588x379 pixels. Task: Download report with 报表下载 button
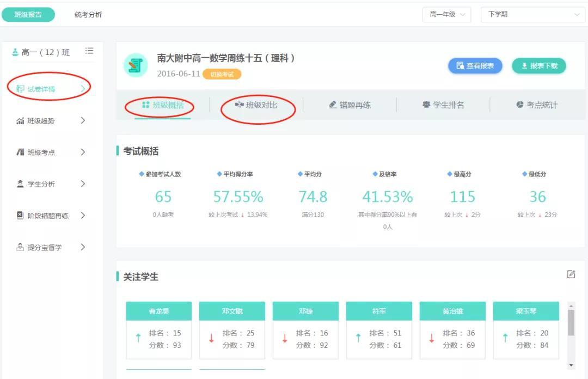[538, 66]
